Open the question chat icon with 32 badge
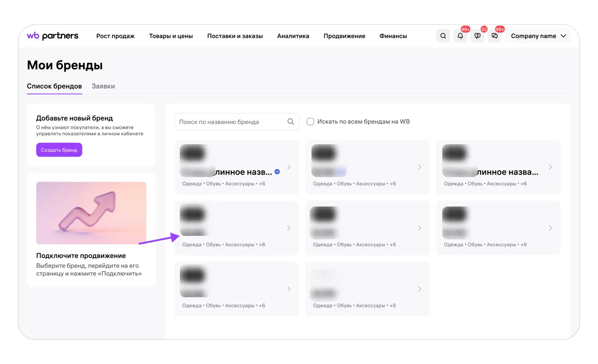598x364 pixels. pyautogui.click(x=477, y=36)
